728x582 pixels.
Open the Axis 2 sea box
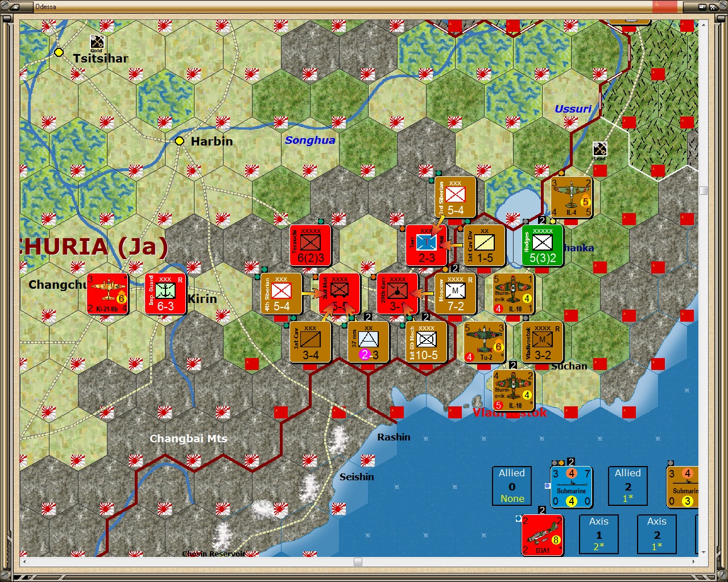[x=657, y=534]
